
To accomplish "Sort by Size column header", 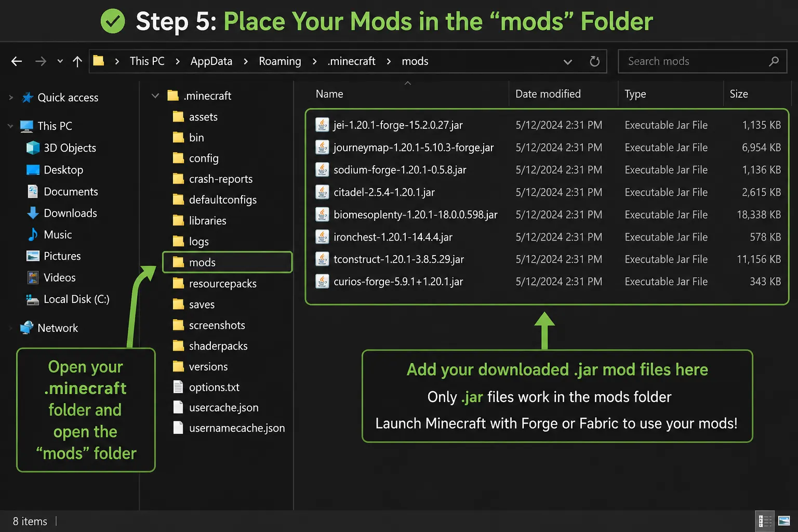I will tap(739, 94).
